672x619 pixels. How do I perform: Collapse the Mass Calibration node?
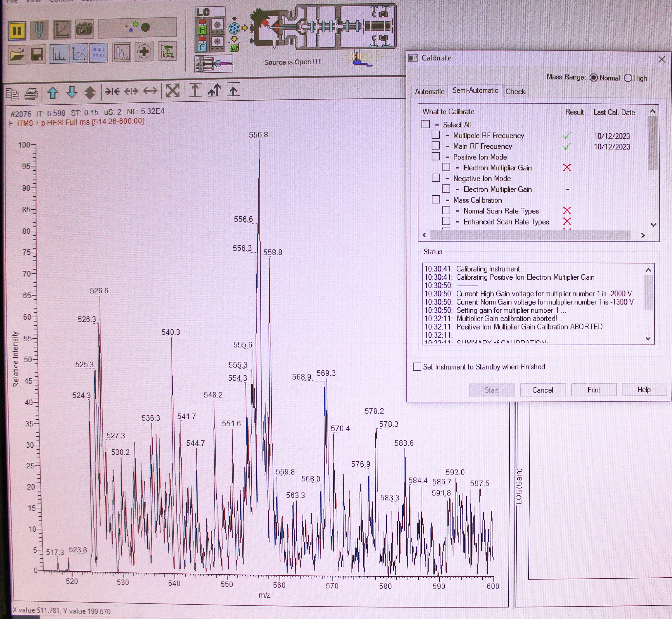pyautogui.click(x=447, y=200)
